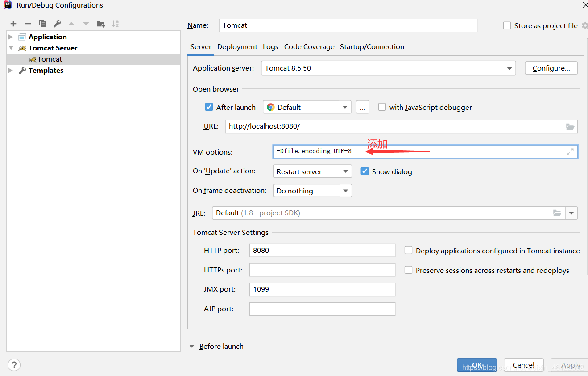
Task: Toggle the Show dialog checkbox
Action: pyautogui.click(x=365, y=171)
